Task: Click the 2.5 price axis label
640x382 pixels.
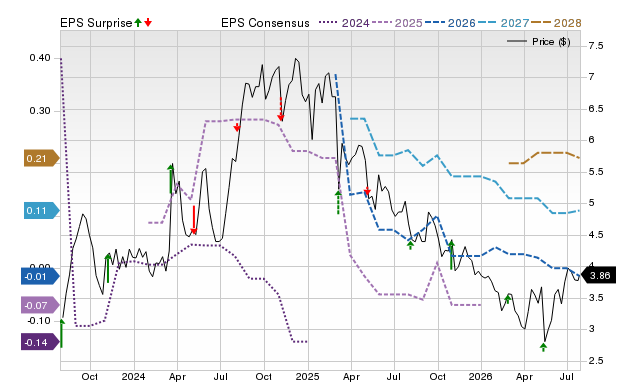Action: coord(596,361)
